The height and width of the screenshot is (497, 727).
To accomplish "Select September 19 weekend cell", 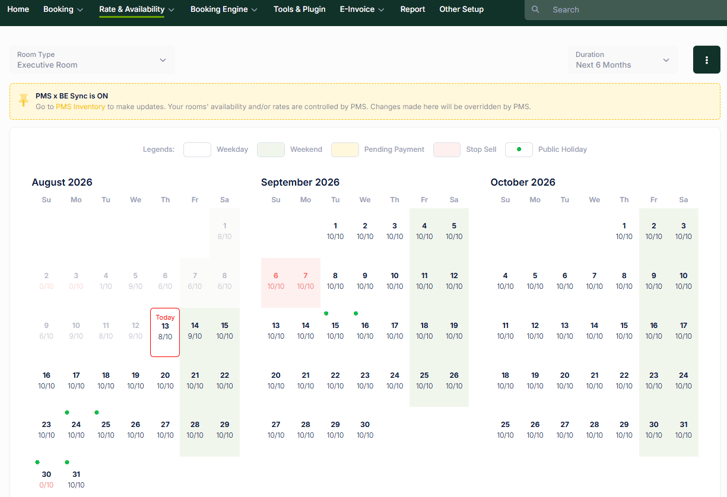I will (454, 332).
